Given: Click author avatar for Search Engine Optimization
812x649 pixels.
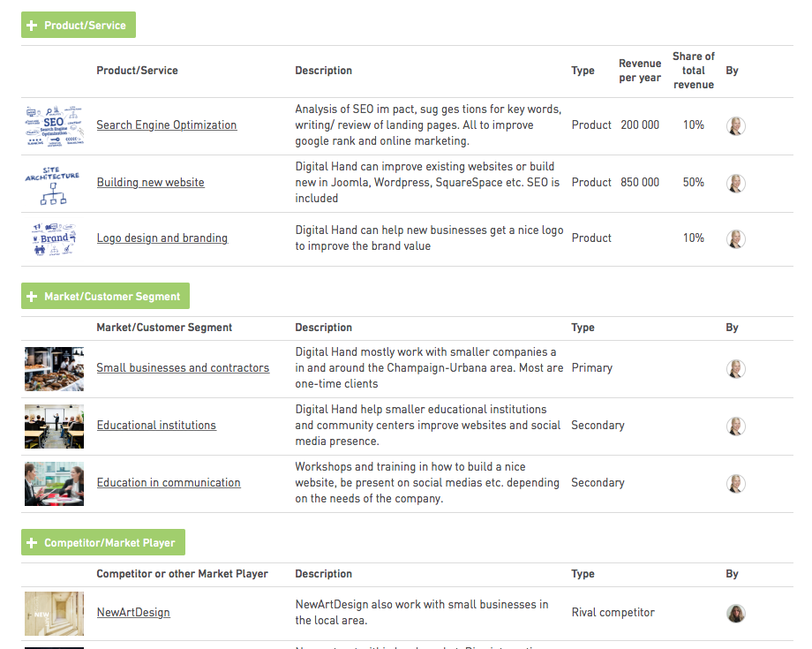Looking at the screenshot, I should tap(736, 125).
